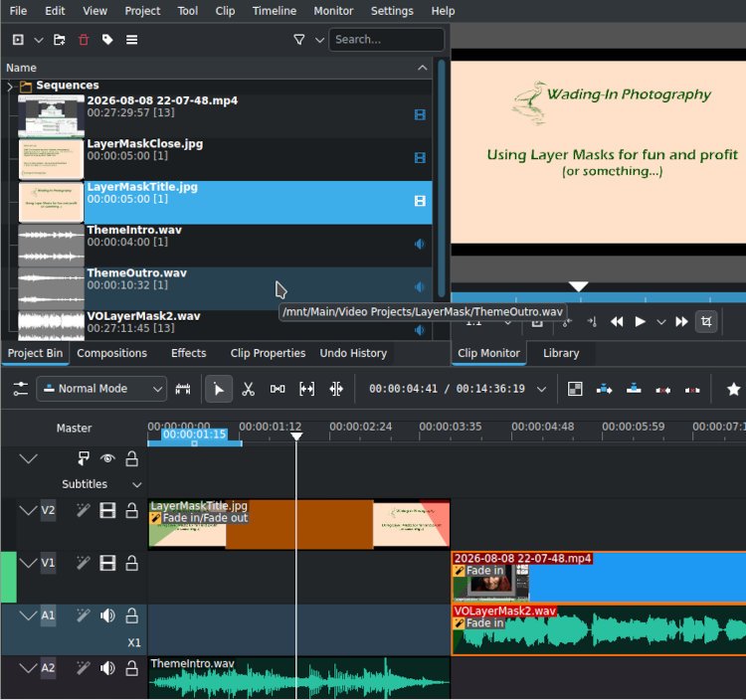The height and width of the screenshot is (700, 746).
Task: Click the Project Bin vertical scrollbar
Action: click(x=441, y=178)
